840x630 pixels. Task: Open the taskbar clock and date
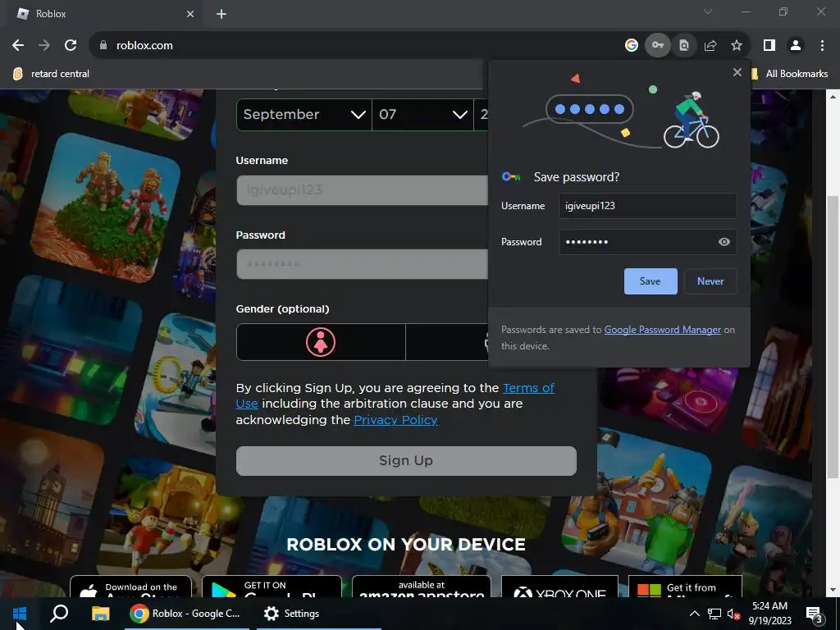click(x=769, y=614)
